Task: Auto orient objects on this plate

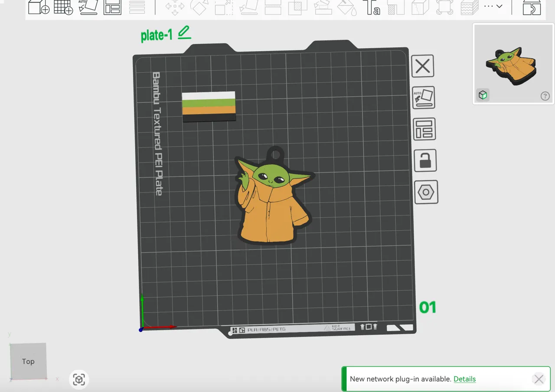Action: [423, 98]
